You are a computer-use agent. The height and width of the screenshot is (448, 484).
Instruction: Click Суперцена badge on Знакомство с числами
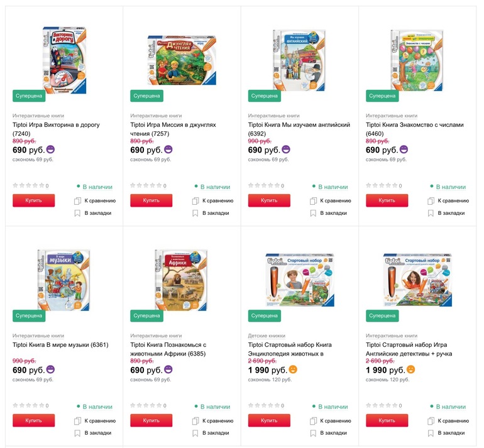pos(382,96)
